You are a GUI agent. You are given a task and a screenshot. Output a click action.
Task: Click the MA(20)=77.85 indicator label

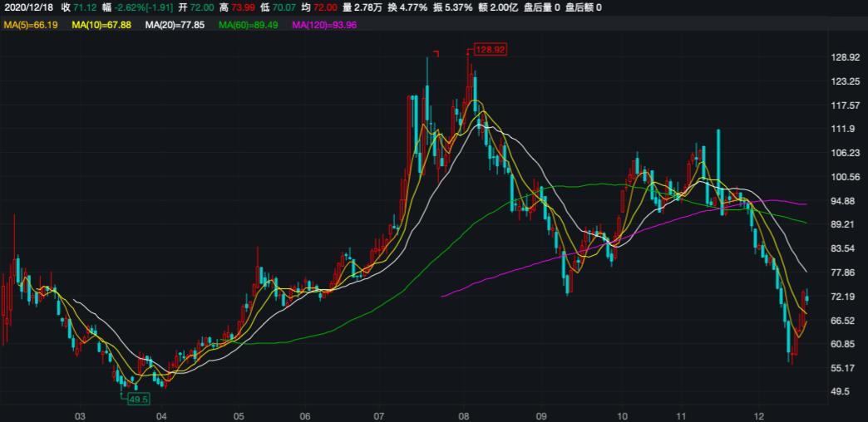175,26
